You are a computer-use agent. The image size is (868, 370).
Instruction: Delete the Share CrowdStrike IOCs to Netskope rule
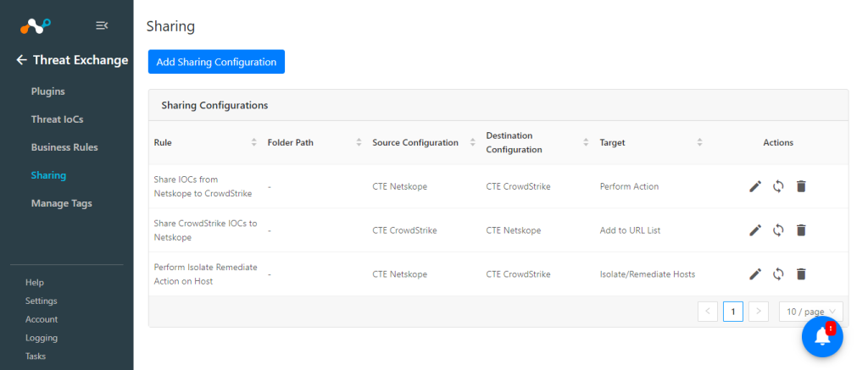point(801,230)
